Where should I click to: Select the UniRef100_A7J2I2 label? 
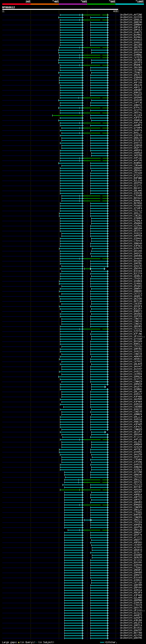tap(131, 537)
